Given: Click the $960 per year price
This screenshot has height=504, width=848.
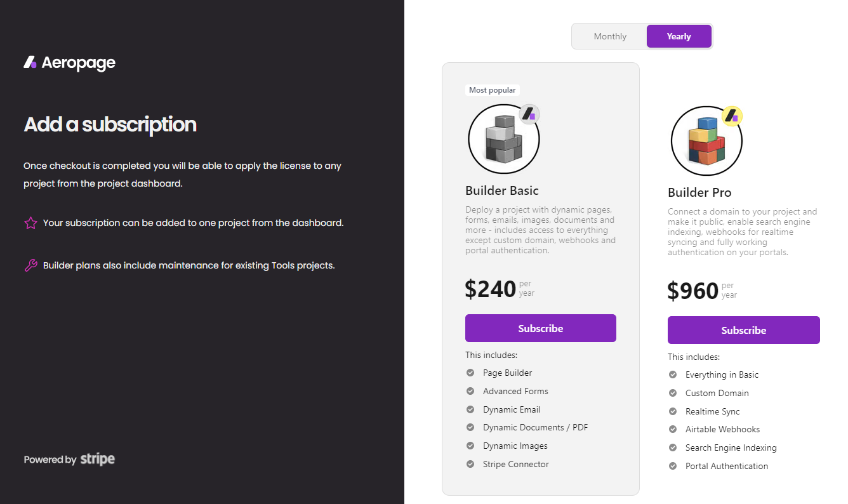Looking at the screenshot, I should click(x=702, y=291).
